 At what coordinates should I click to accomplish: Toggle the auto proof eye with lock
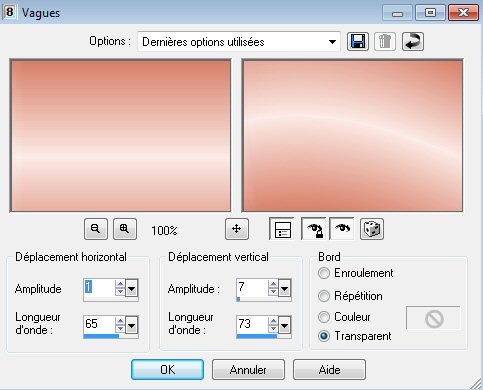click(313, 229)
